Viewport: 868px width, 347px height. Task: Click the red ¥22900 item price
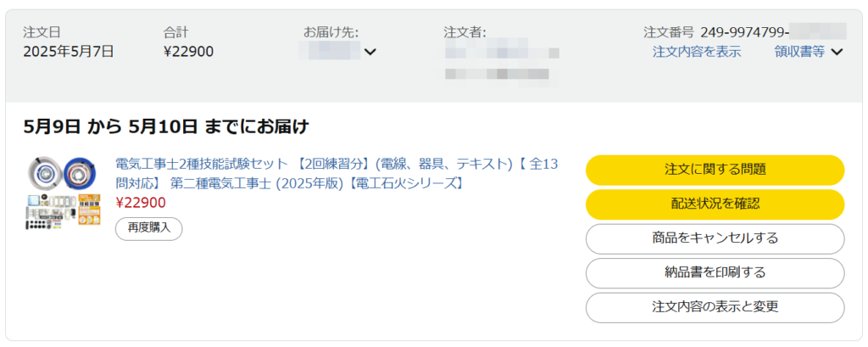point(141,203)
